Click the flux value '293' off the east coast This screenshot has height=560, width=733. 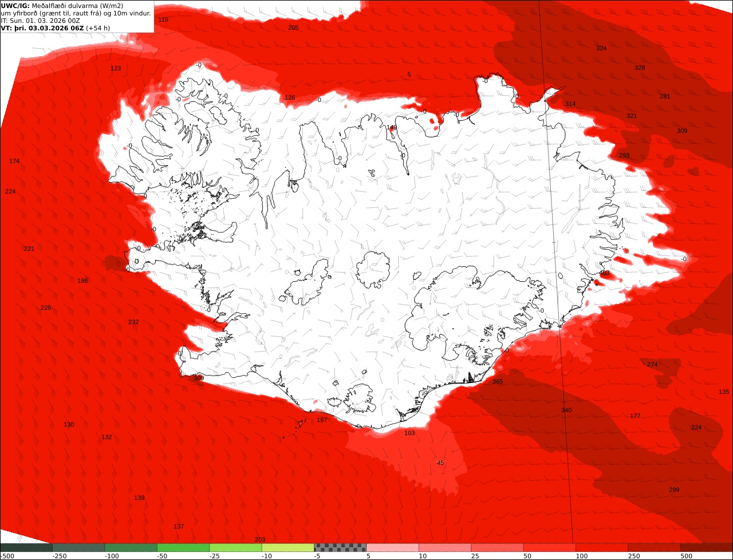tap(624, 156)
